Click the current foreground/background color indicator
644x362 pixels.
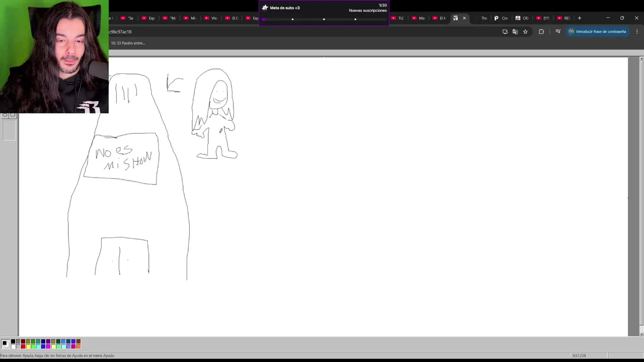pos(6,344)
